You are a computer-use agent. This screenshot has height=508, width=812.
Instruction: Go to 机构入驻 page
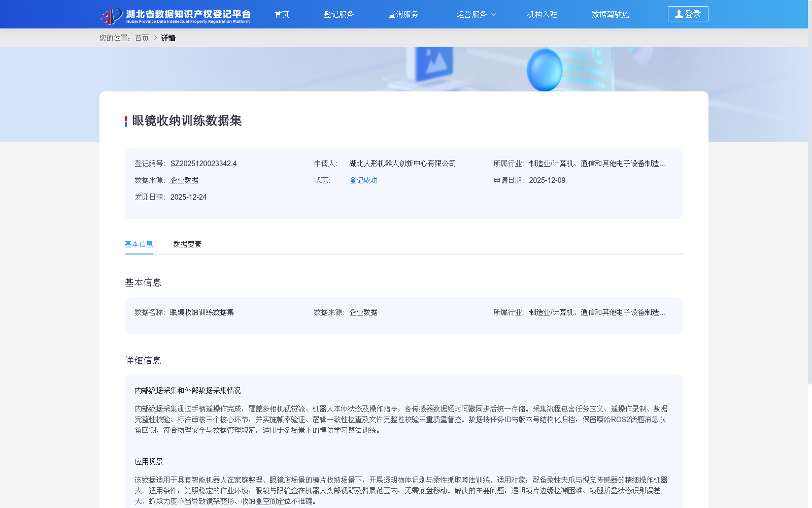click(x=542, y=14)
